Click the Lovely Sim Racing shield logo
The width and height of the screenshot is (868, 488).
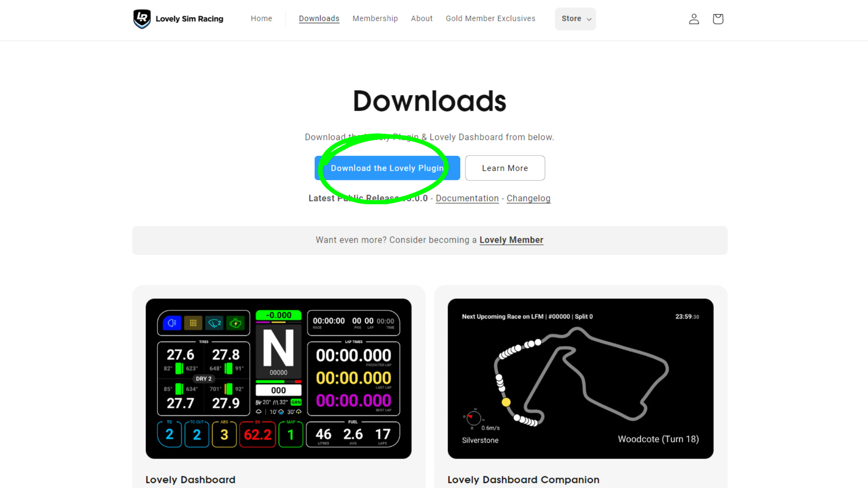click(142, 19)
